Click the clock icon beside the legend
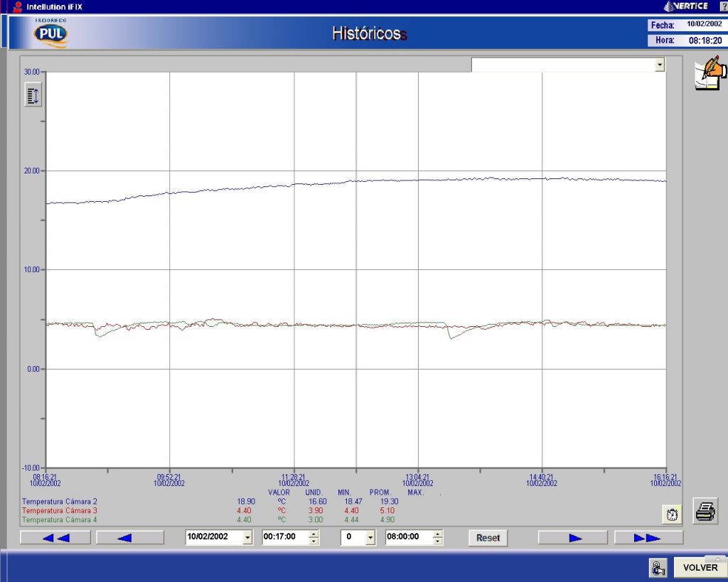The image size is (728, 582). pos(672,514)
